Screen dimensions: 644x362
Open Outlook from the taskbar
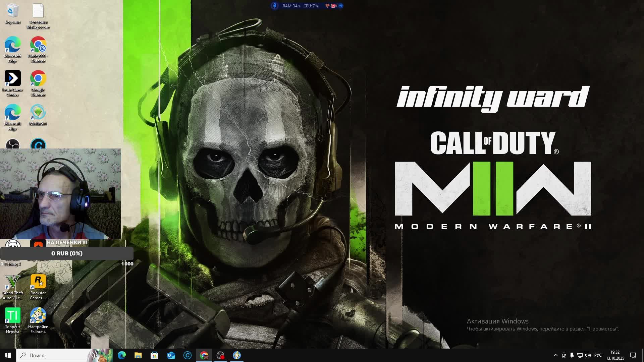click(x=171, y=355)
